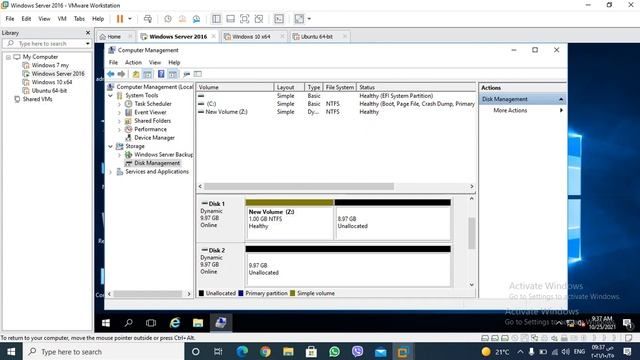Select New Volume (Z:) row in volume list
Screen dimensions: 640x360
pos(336,112)
